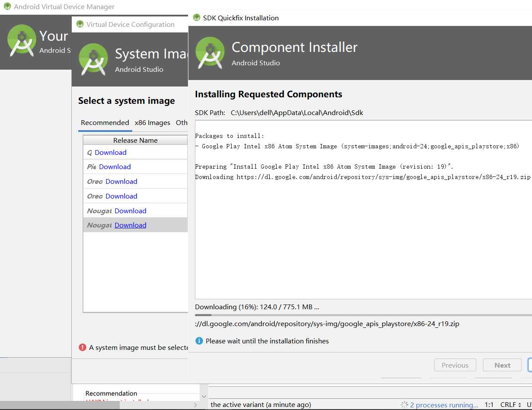Click the download progress bar
This screenshot has width=532, height=410.
coord(363,315)
